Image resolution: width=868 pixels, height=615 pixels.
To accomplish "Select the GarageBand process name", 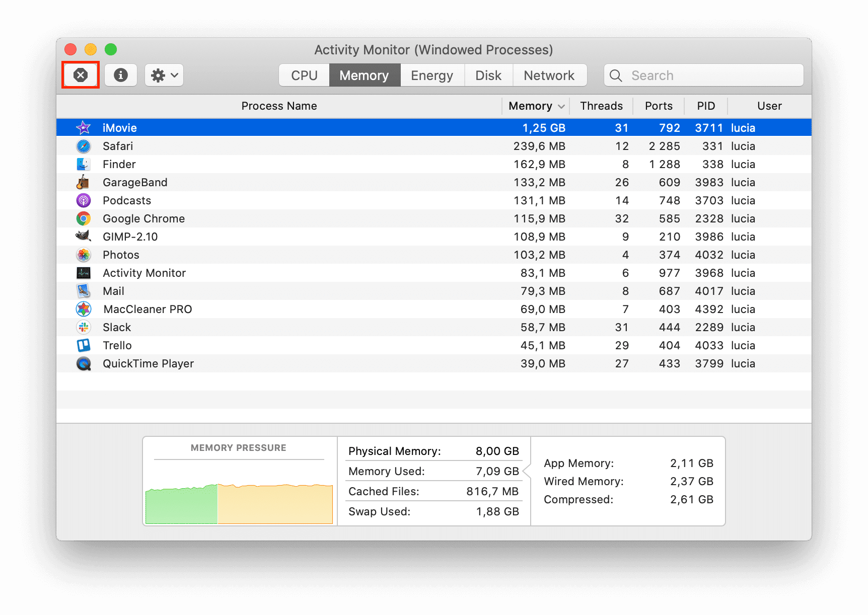I will pyautogui.click(x=135, y=182).
